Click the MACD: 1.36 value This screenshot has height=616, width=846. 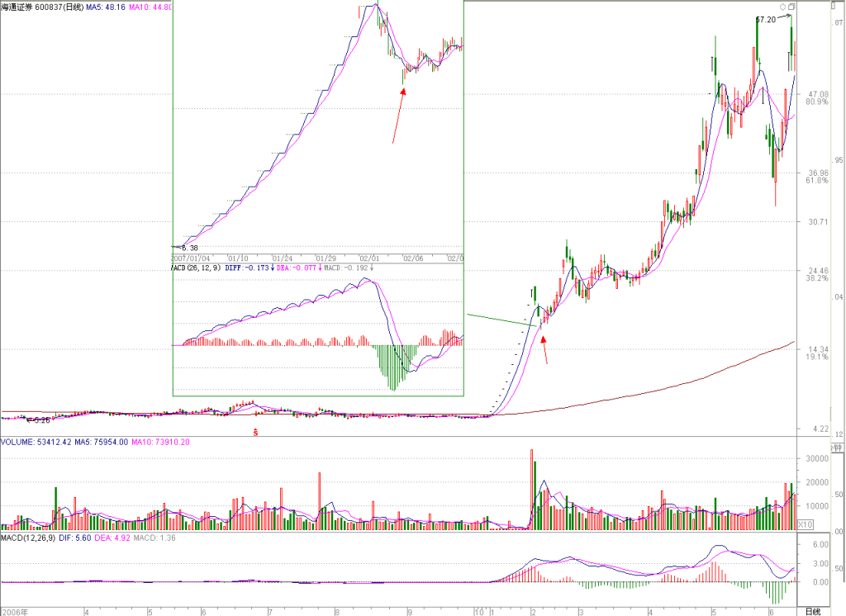(x=154, y=538)
